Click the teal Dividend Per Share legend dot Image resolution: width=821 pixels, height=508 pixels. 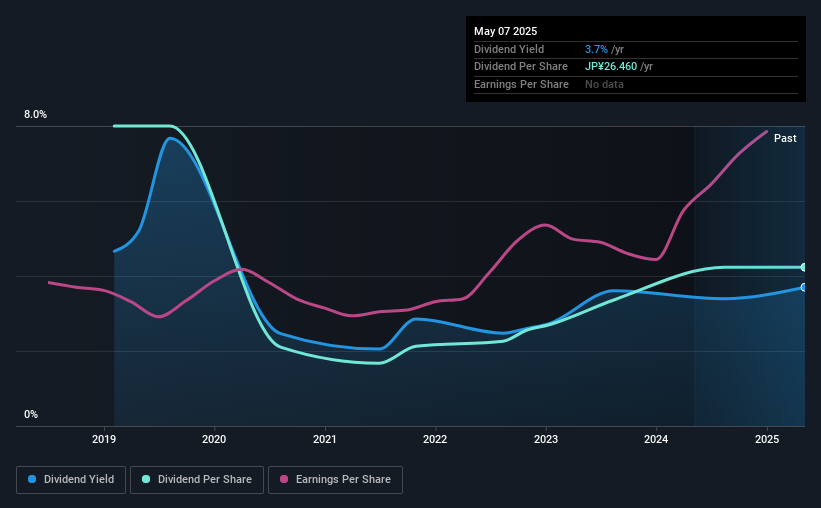pyautogui.click(x=146, y=479)
